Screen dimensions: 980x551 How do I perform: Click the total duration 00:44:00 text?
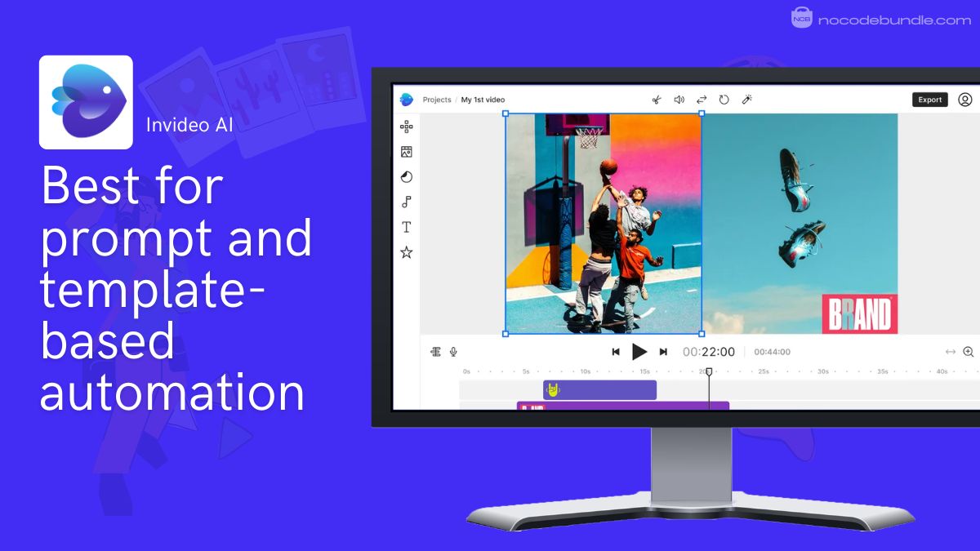(x=772, y=352)
